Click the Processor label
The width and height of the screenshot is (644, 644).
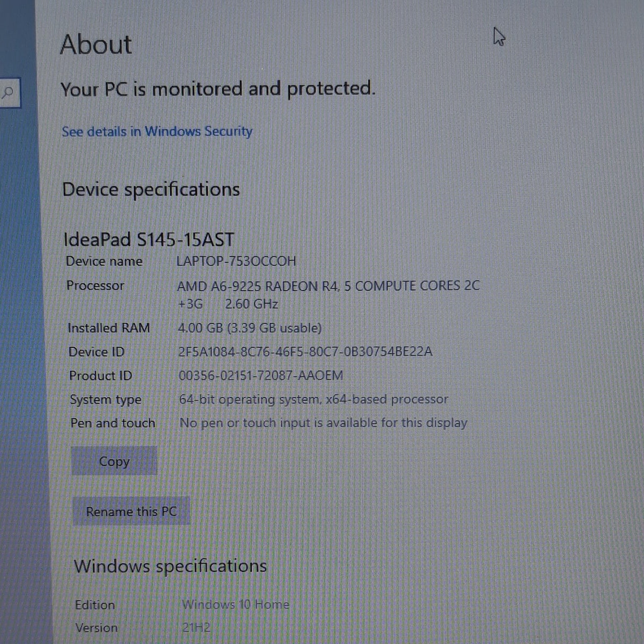(95, 286)
